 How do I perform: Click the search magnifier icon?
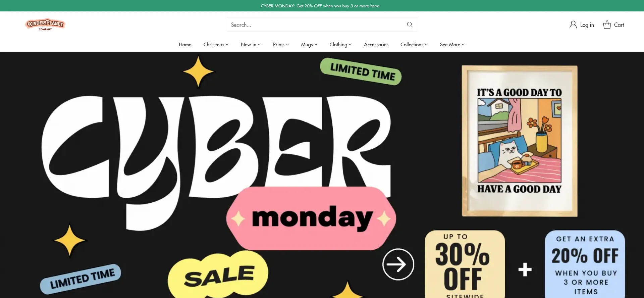point(410,24)
